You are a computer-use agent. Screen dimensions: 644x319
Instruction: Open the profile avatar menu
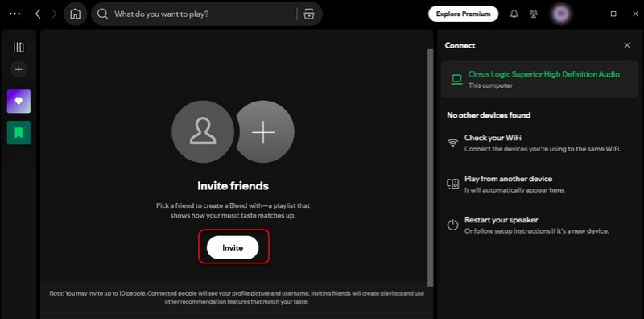(x=562, y=14)
